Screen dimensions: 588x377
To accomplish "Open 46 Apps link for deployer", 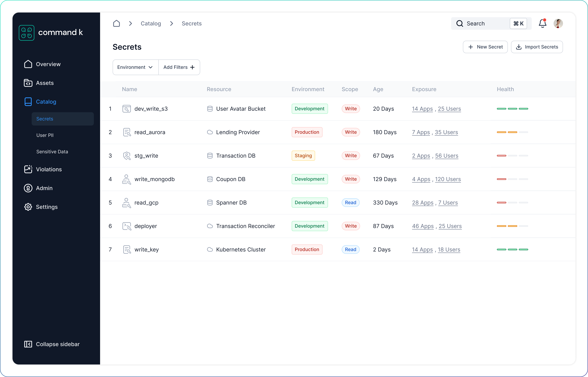I will point(423,226).
